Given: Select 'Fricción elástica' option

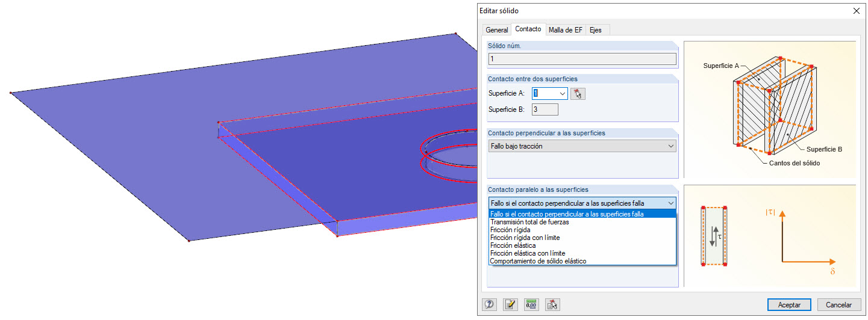Looking at the screenshot, I should click(x=582, y=245).
